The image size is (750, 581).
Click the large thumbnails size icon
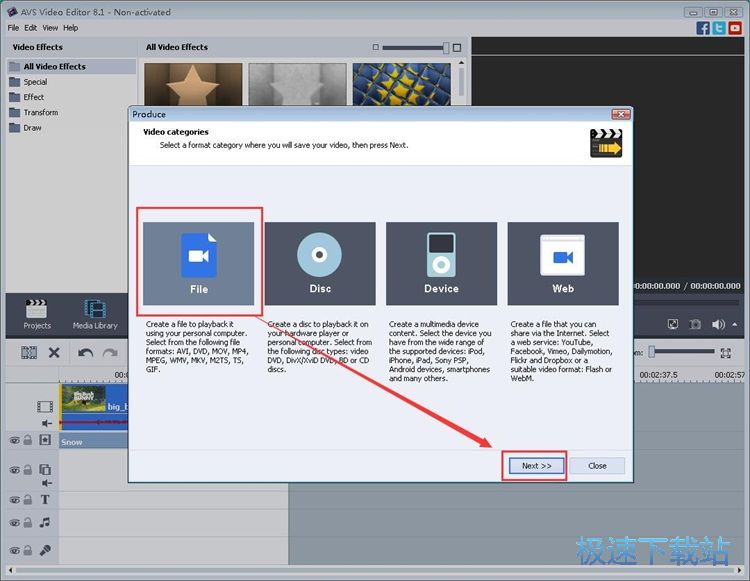pos(457,47)
